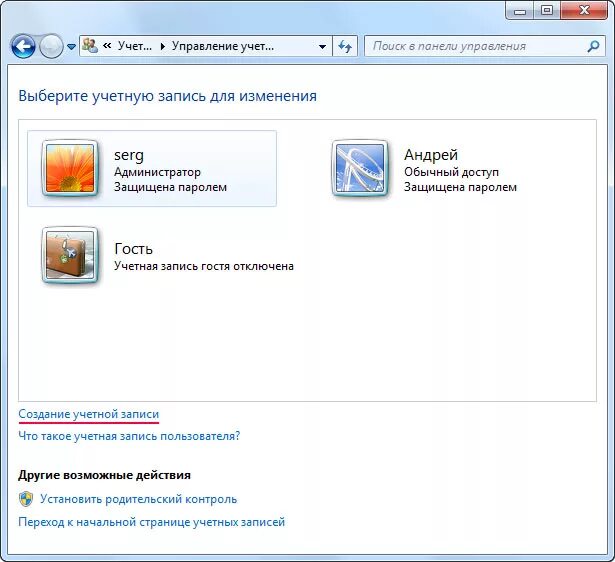This screenshot has height=562, width=615.
Task: Open 'Создание учетной записи' link
Action: pos(89,414)
